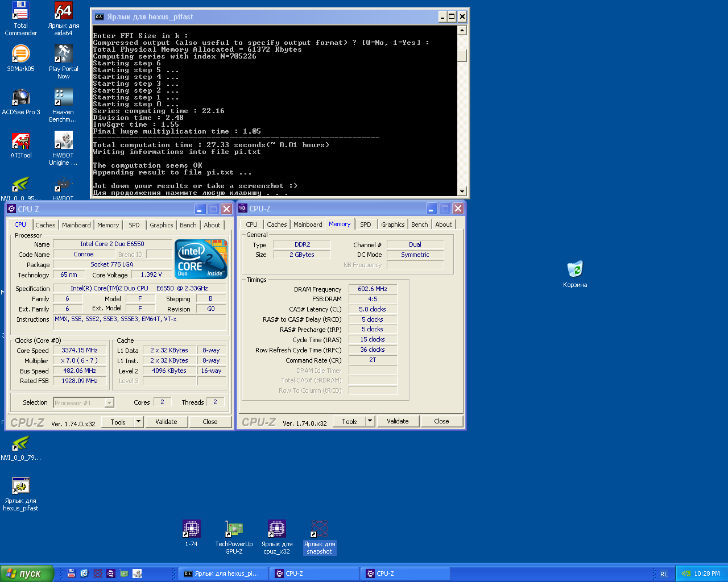The image size is (728, 582).
Task: Click the processor name Intel Core 2 Duo E6550
Action: click(112, 244)
